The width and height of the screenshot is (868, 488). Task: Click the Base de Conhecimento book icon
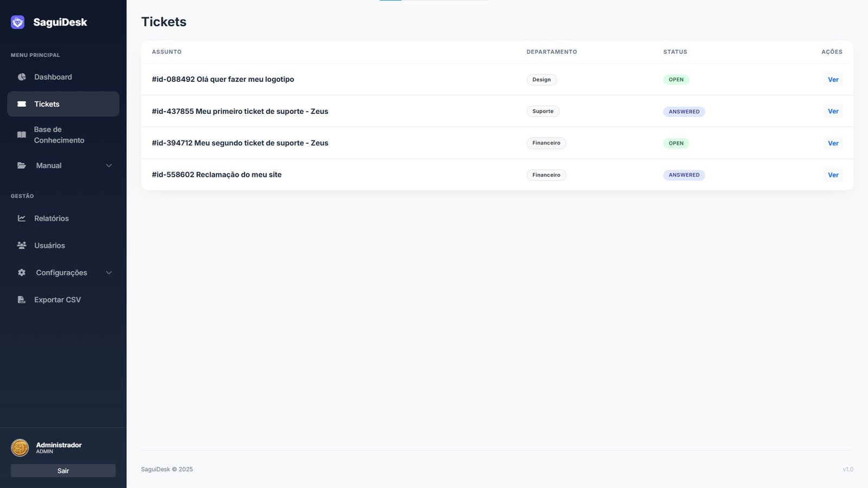pyautogui.click(x=22, y=135)
